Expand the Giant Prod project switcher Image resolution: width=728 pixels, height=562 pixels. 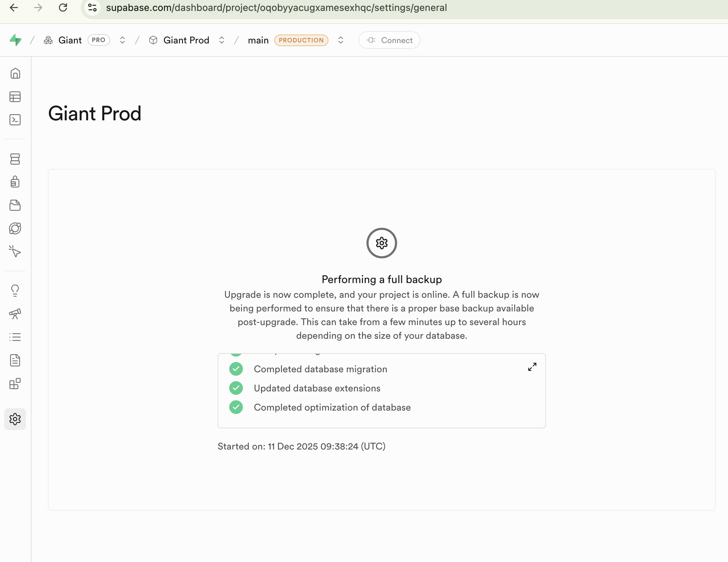(x=222, y=40)
